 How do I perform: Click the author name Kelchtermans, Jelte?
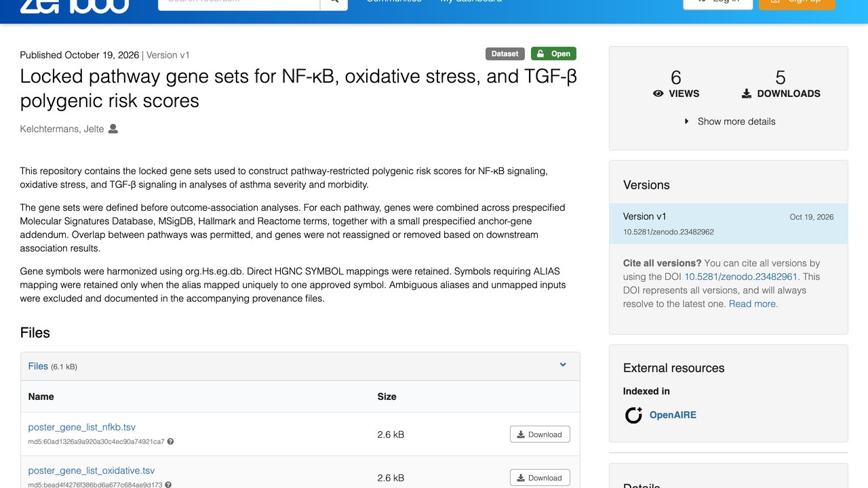coord(62,129)
